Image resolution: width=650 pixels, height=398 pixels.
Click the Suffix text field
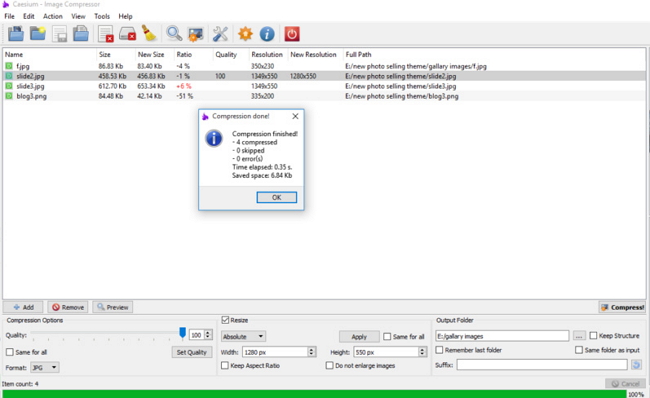click(542, 365)
